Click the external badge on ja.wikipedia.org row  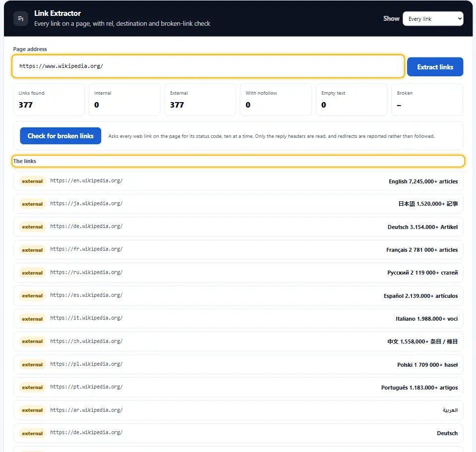pyautogui.click(x=32, y=204)
